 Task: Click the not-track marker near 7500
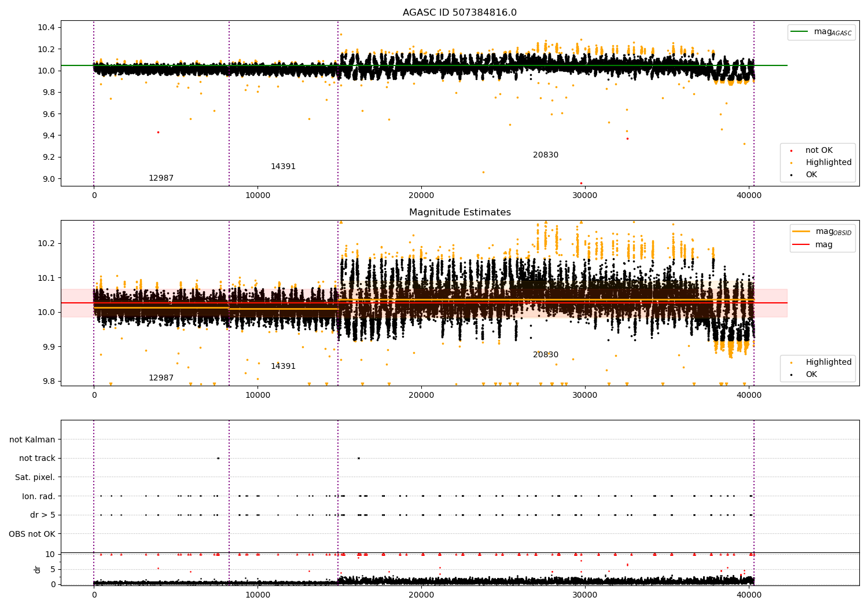click(218, 458)
